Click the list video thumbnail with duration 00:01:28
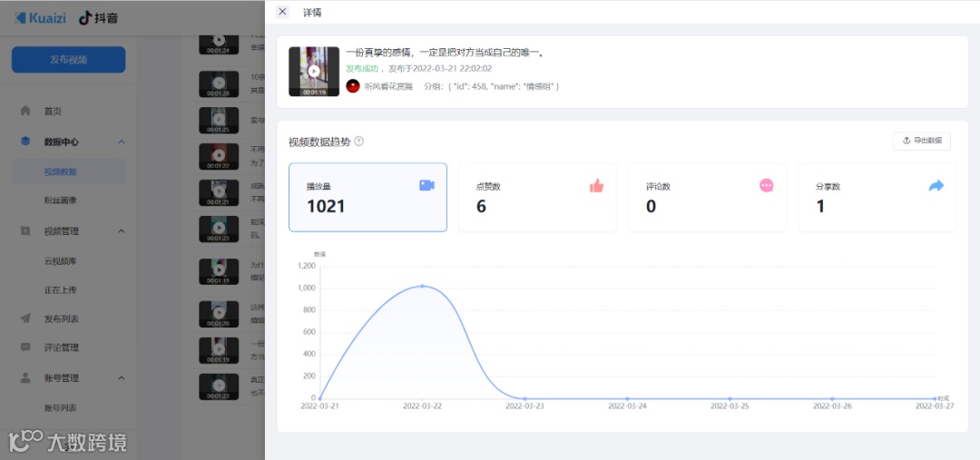This screenshot has width=980, height=460. tap(219, 84)
